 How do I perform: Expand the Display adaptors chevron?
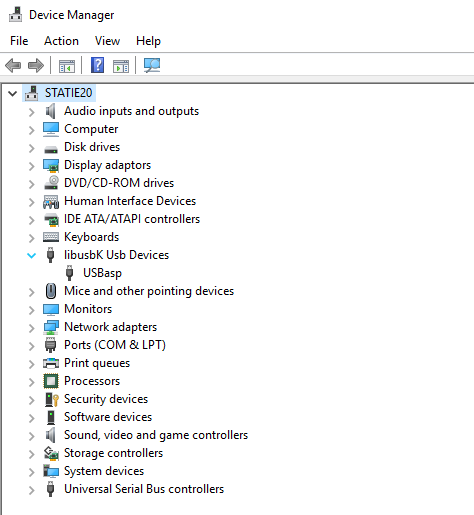[x=31, y=166]
